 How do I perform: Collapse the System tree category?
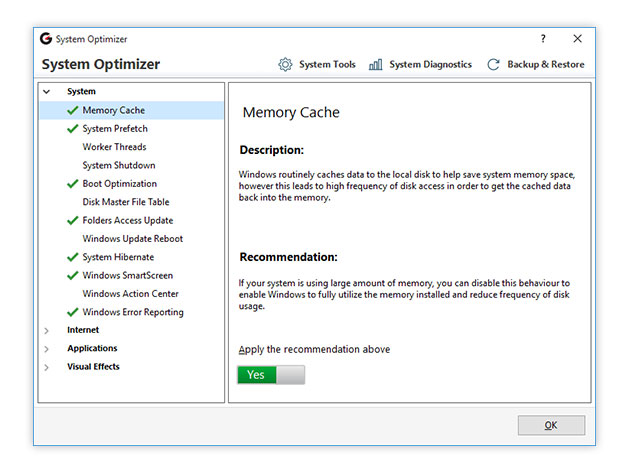[x=47, y=92]
